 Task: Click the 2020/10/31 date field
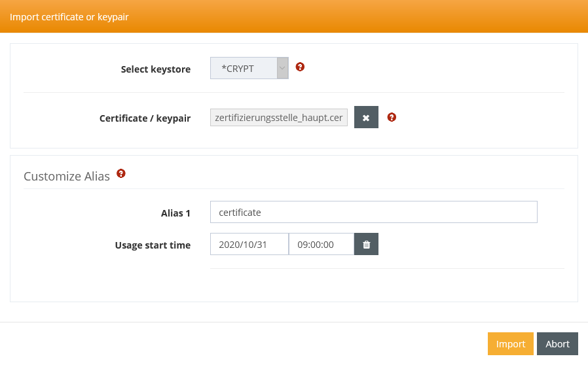[x=249, y=245]
